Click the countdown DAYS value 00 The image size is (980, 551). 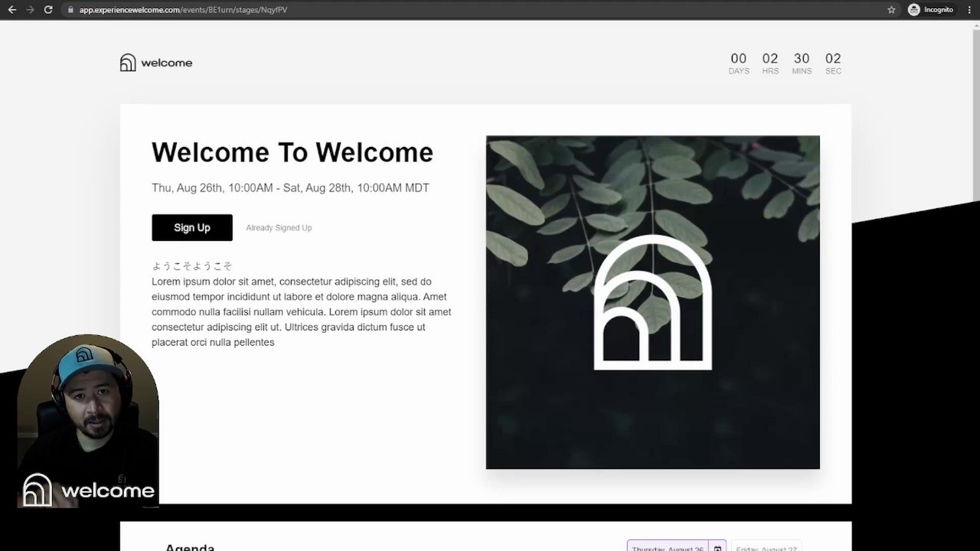pyautogui.click(x=739, y=59)
